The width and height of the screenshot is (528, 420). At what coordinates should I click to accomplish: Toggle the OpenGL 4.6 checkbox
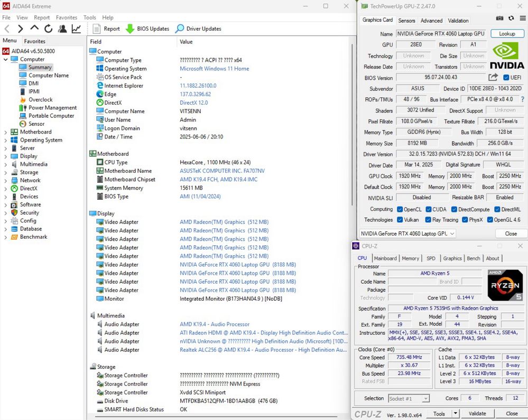(490, 220)
